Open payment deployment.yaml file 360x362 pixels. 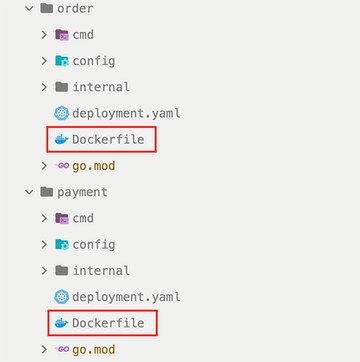(126, 297)
